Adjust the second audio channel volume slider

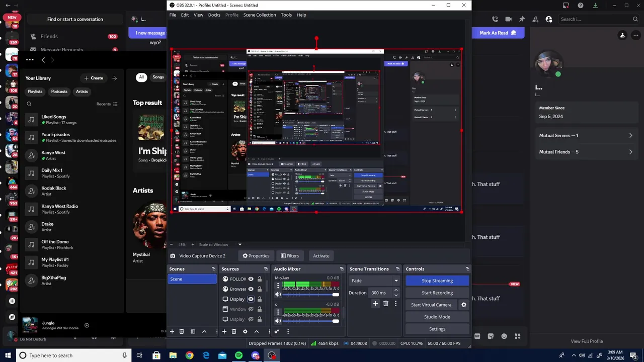click(310, 321)
